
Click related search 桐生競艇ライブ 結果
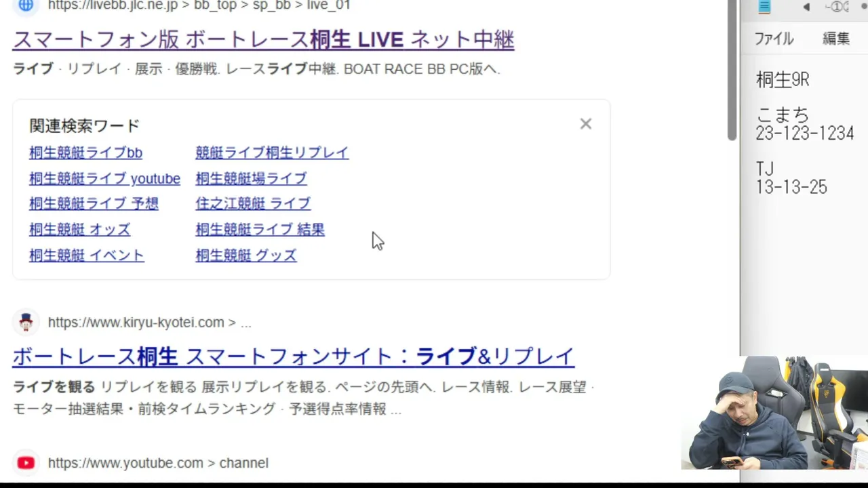click(260, 229)
